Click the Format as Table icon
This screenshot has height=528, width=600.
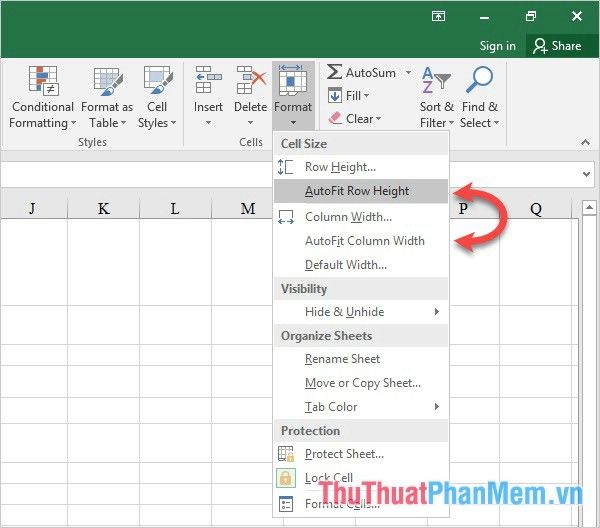(x=108, y=81)
